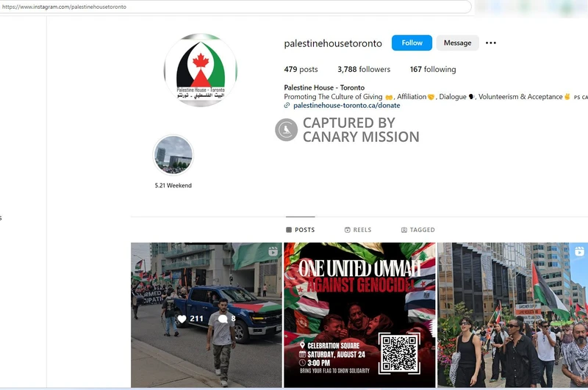Select the browser address bar URL
588x390 pixels.
point(64,7)
